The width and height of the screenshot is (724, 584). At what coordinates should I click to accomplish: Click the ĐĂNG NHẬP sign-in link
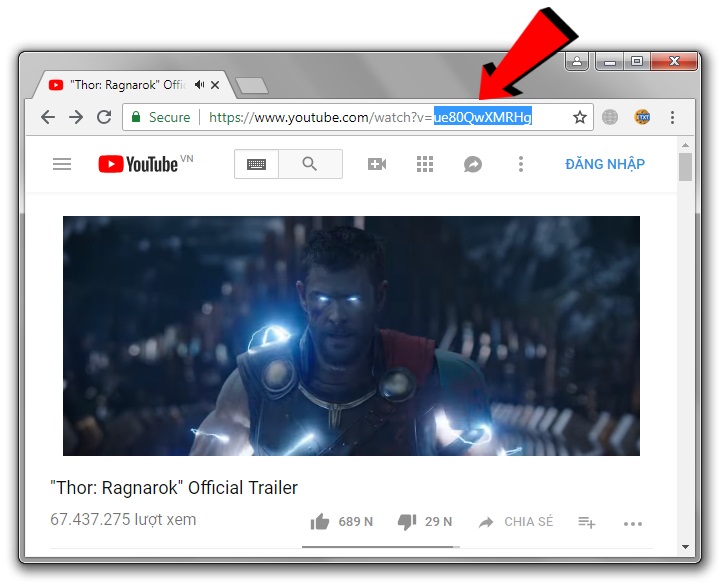click(x=604, y=164)
